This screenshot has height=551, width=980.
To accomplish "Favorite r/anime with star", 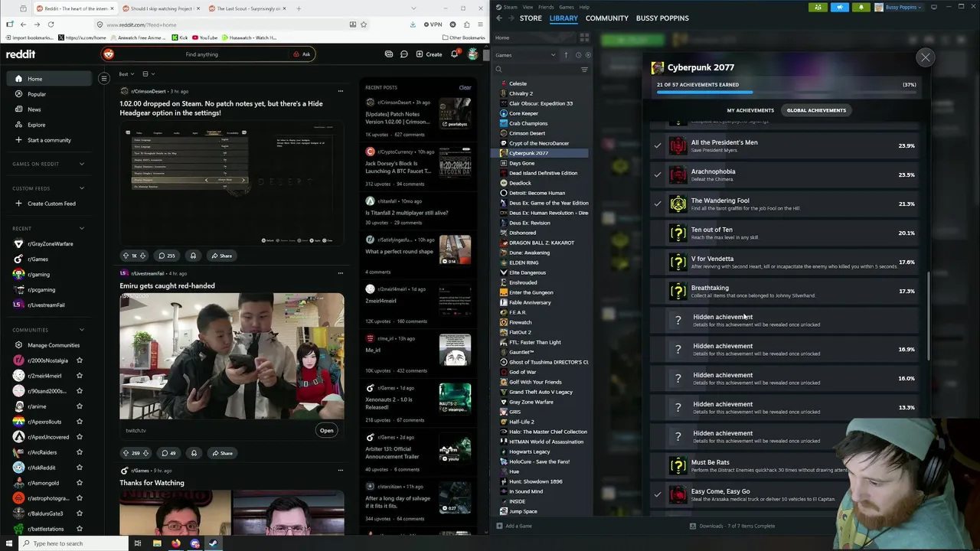I will (x=80, y=406).
